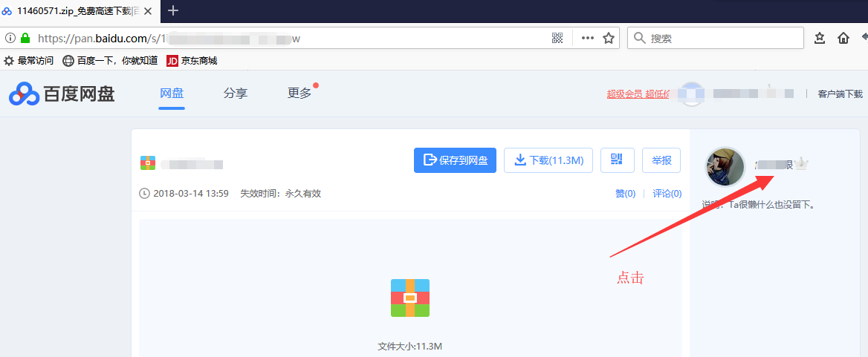Click the green padlock security icon
868x357 pixels.
pos(25,38)
